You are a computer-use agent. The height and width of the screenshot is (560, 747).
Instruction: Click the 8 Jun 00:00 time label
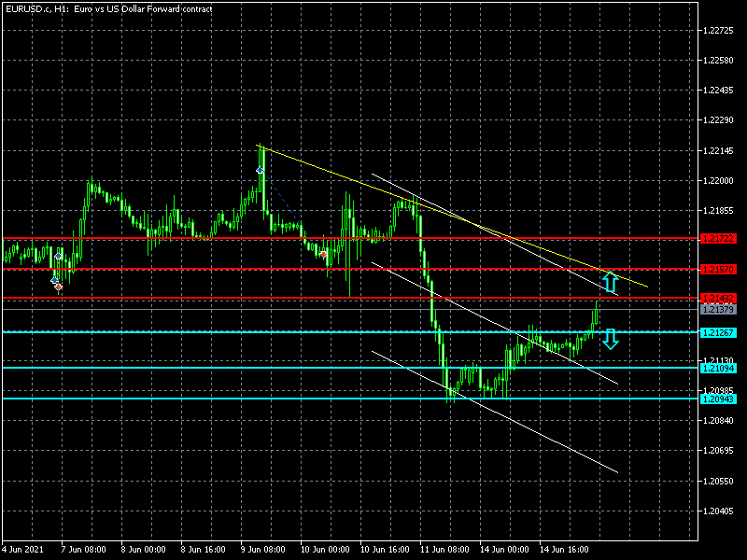pyautogui.click(x=144, y=550)
